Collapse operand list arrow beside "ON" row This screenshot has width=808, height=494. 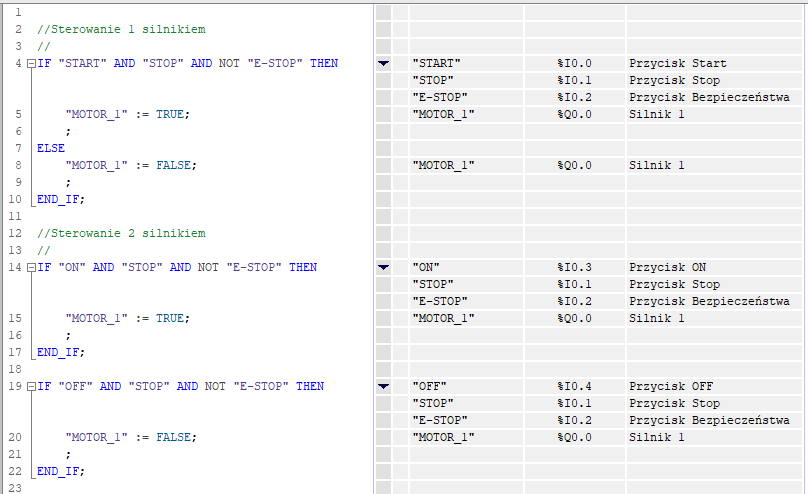click(x=383, y=268)
